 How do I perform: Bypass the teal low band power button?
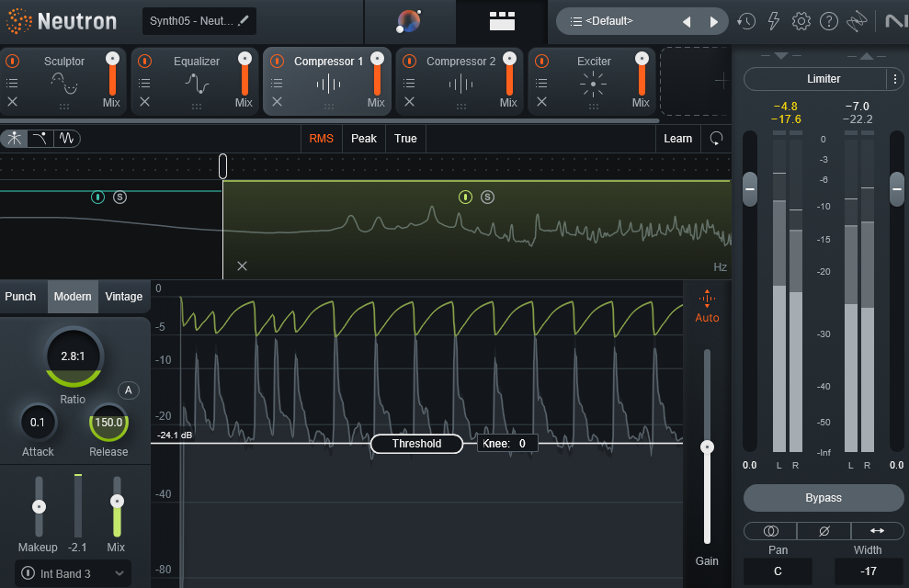[98, 198]
